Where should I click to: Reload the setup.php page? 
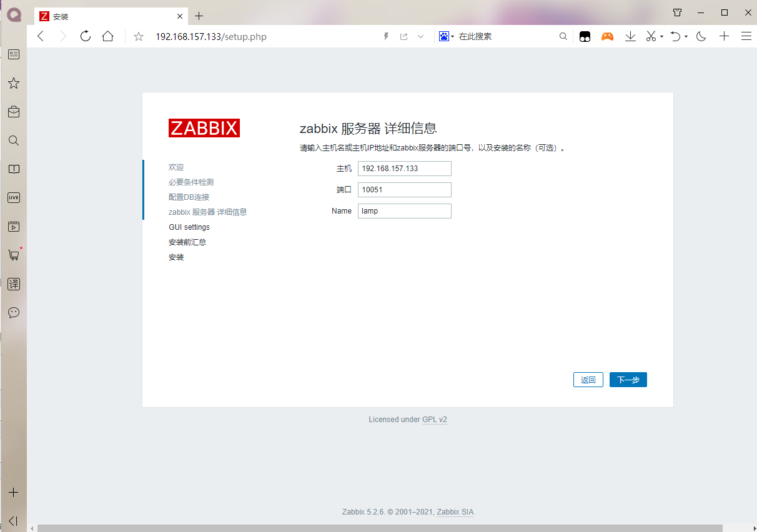[x=86, y=36]
